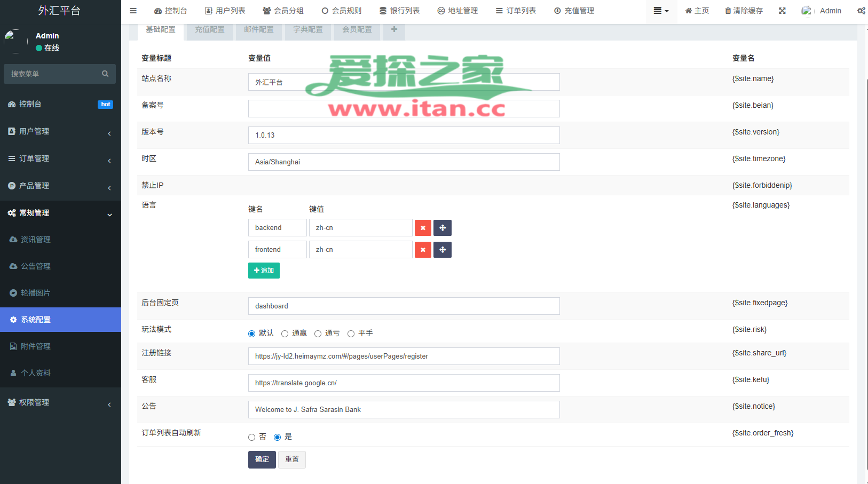Click the search icon in sidebar
The image size is (868, 484).
tap(105, 74)
